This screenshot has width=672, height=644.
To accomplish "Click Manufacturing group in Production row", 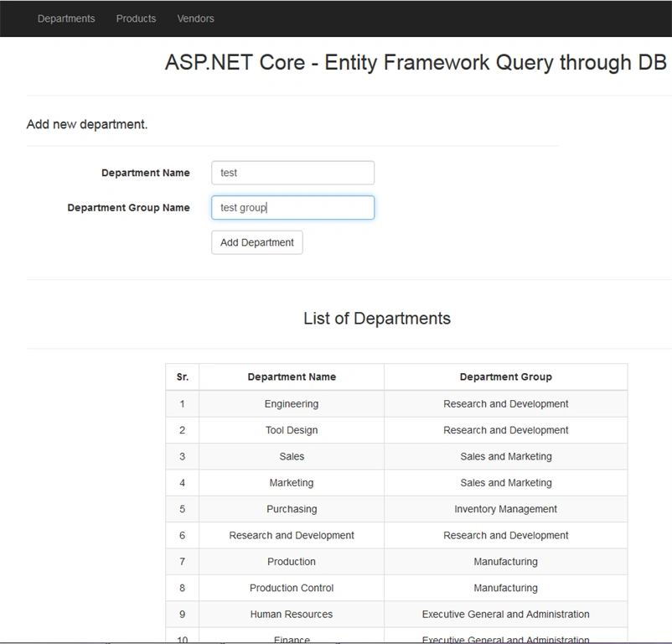I will coord(506,562).
